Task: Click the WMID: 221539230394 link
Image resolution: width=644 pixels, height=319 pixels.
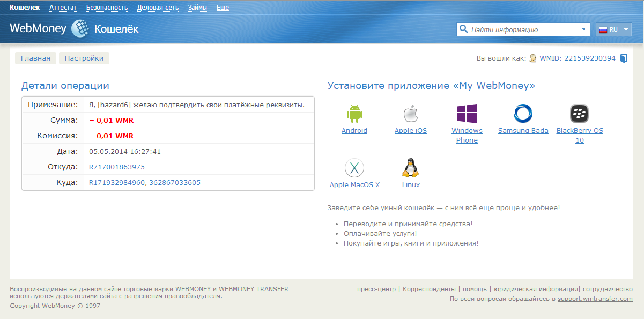Action: tap(577, 58)
